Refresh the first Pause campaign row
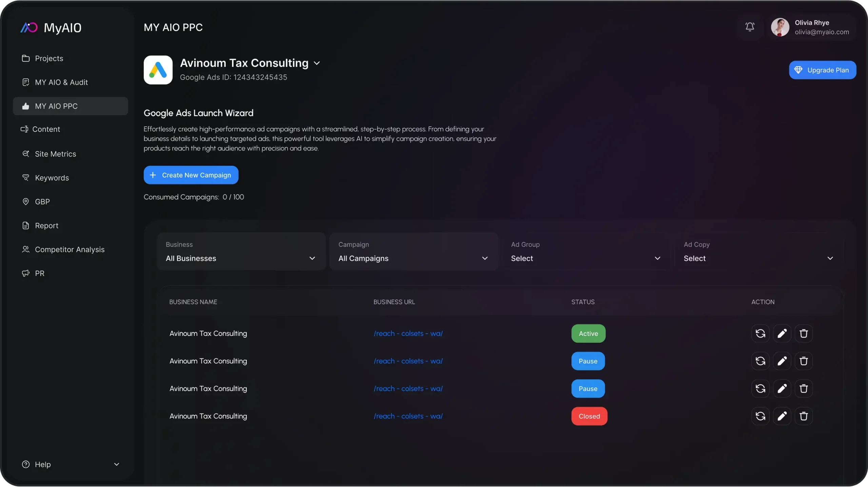Screen dimensions: 868x487 (761, 361)
